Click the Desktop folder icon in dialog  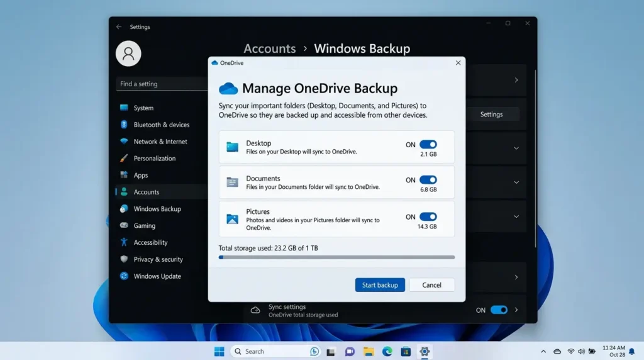pos(232,147)
